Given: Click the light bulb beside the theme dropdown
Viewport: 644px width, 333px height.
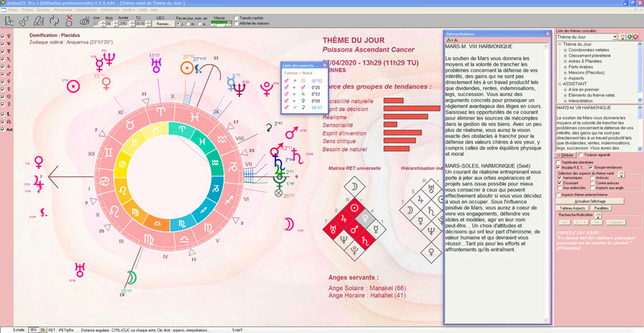Looking at the screenshot, I should pos(623,37).
